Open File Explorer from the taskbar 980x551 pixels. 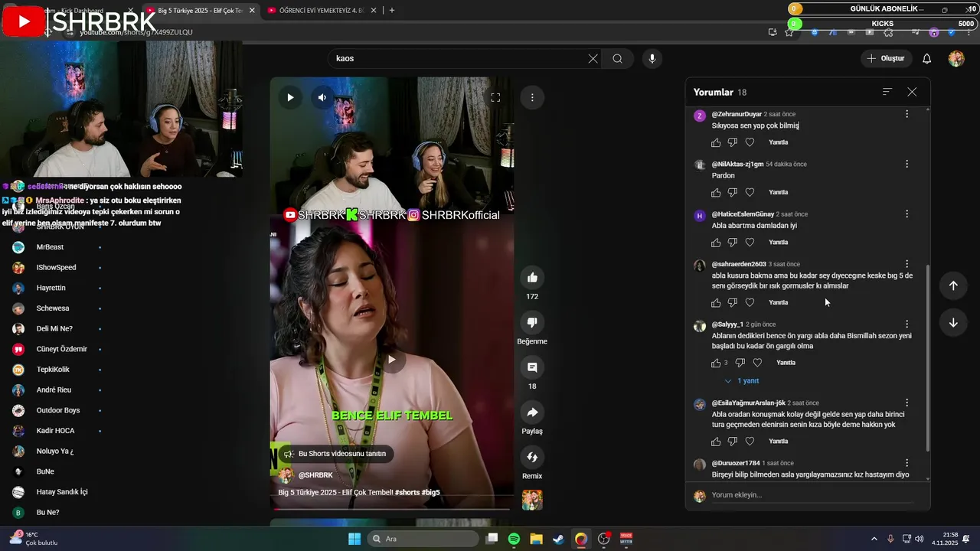(x=536, y=539)
